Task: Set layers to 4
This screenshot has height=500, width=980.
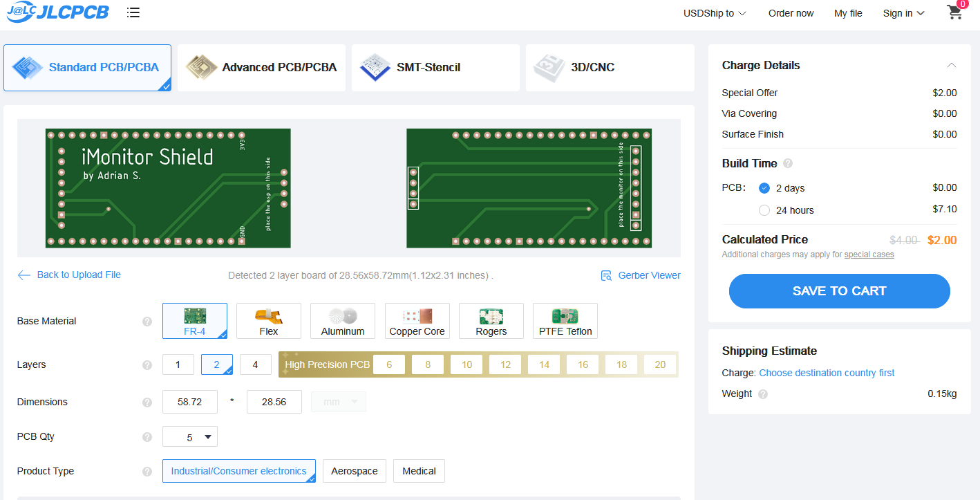Action: 255,364
